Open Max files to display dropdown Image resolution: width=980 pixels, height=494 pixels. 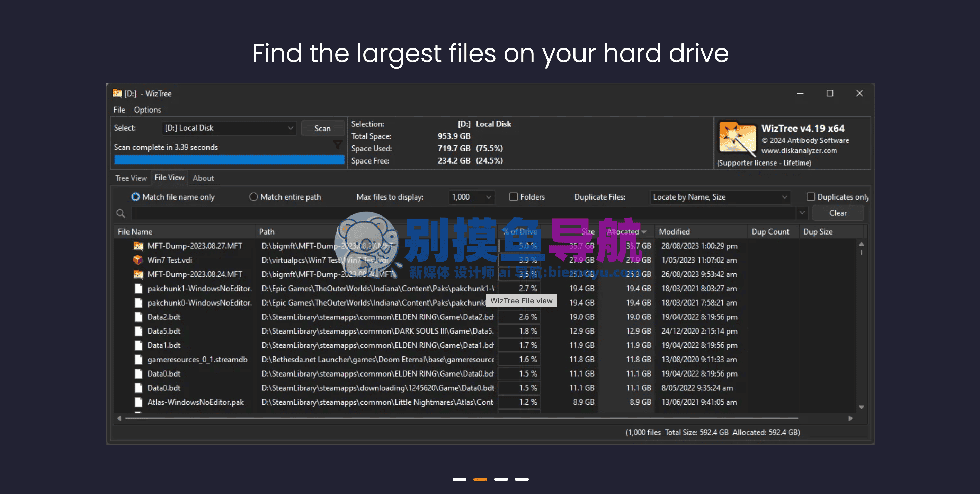pyautogui.click(x=471, y=197)
